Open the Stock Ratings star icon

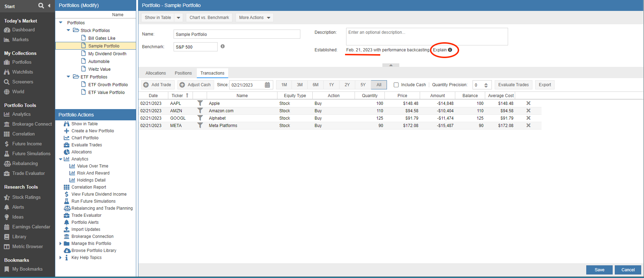point(7,197)
